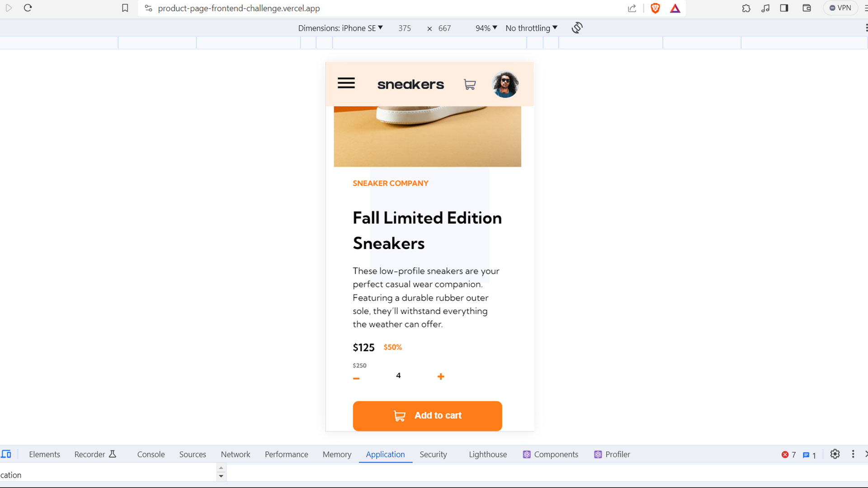This screenshot has height=488, width=868.
Task: Toggle the device toolbar icon in DevTools
Action: pyautogui.click(x=6, y=454)
